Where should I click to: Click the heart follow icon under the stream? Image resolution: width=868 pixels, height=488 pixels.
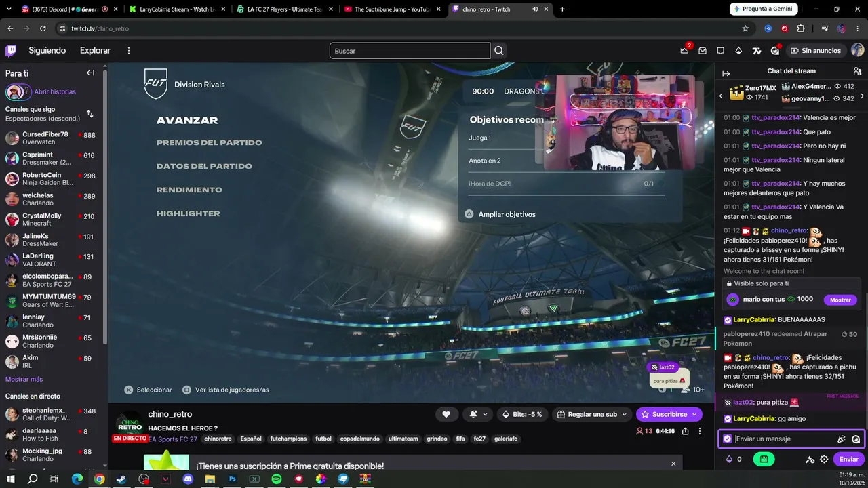[446, 414]
